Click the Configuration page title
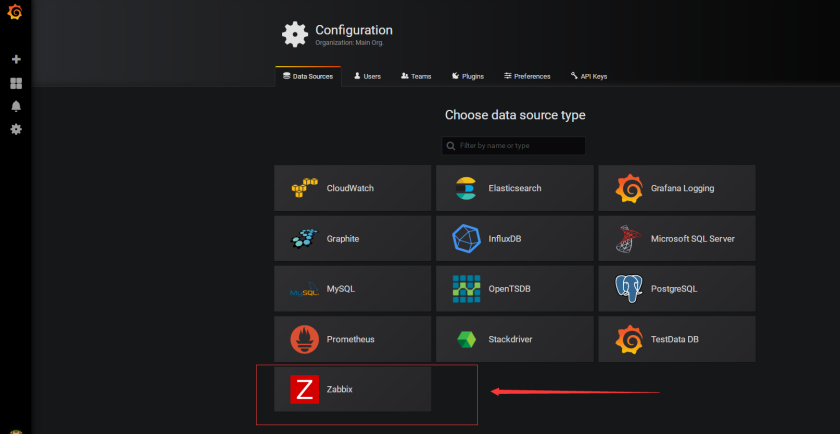This screenshot has width=840, height=434. click(x=354, y=30)
